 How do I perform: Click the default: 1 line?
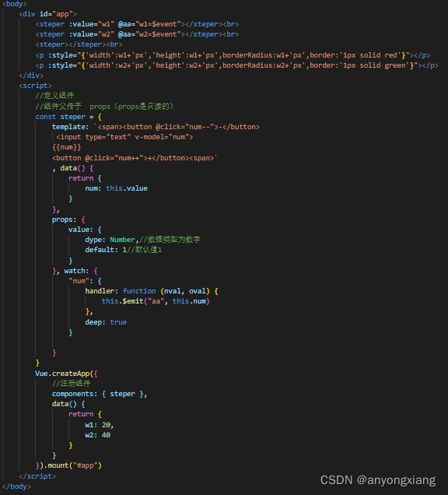124,250
